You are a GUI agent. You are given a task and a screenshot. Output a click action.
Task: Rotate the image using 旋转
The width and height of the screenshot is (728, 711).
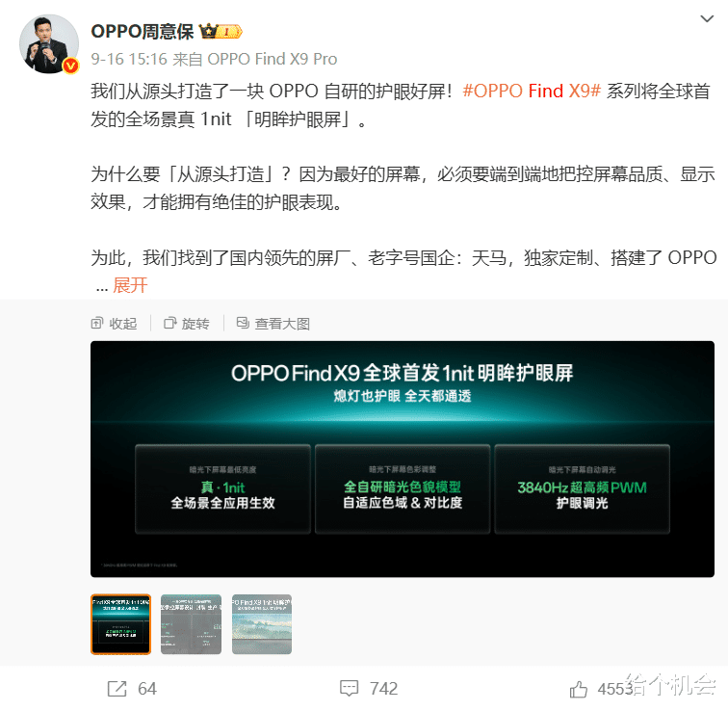click(x=187, y=323)
